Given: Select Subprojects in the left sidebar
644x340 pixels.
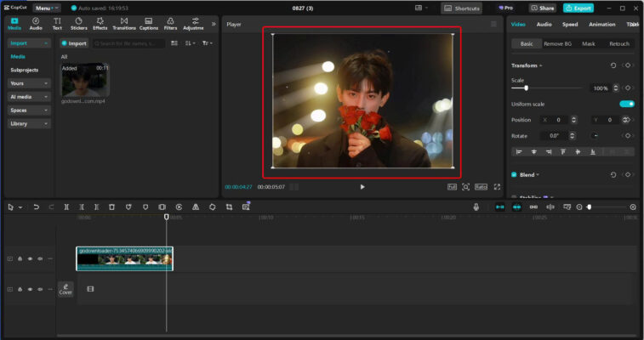Looking at the screenshot, I should (x=24, y=71).
